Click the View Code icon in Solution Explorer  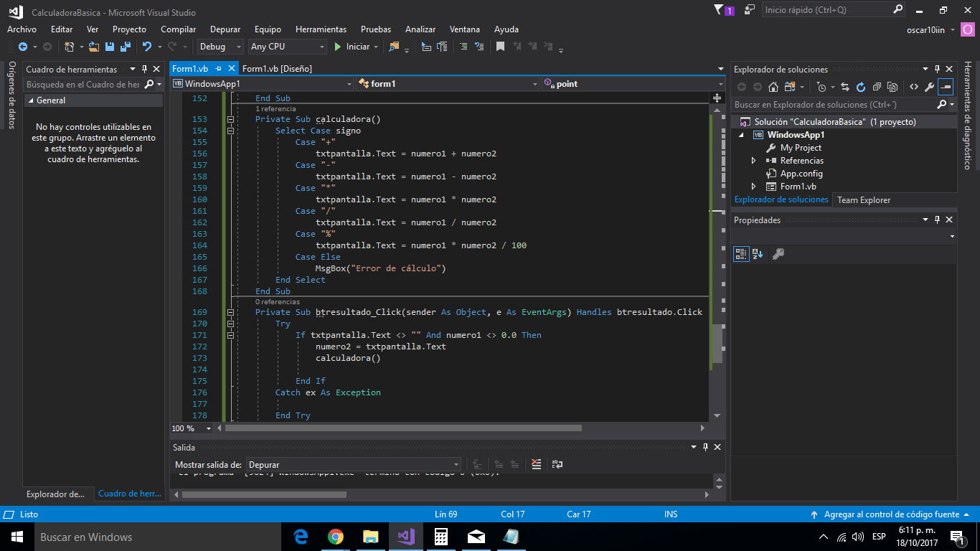(x=913, y=87)
